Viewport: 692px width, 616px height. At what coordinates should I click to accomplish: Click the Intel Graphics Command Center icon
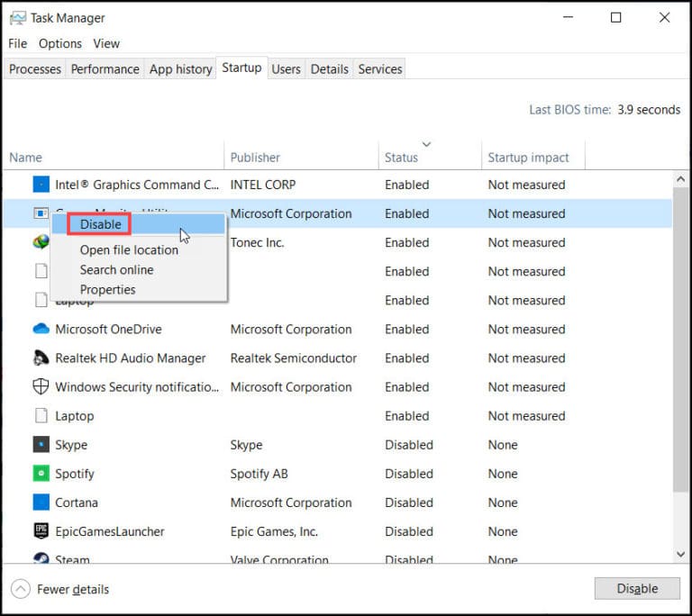point(41,185)
